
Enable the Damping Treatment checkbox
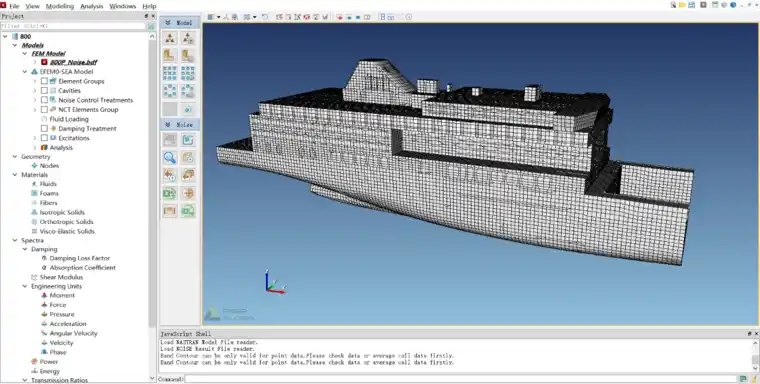[44, 128]
